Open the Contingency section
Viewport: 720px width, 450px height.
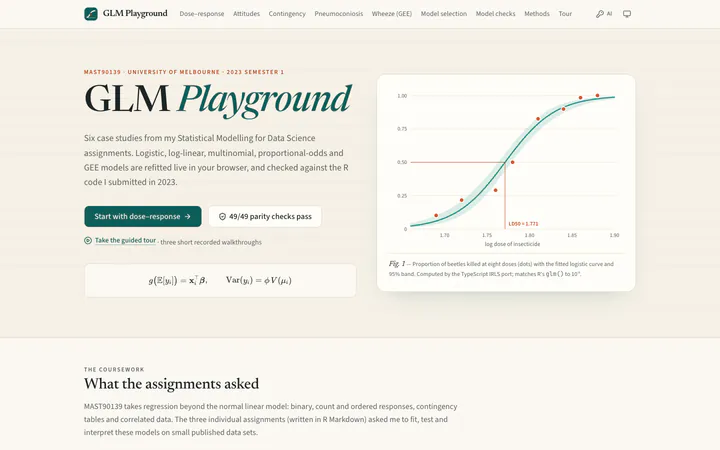287,14
